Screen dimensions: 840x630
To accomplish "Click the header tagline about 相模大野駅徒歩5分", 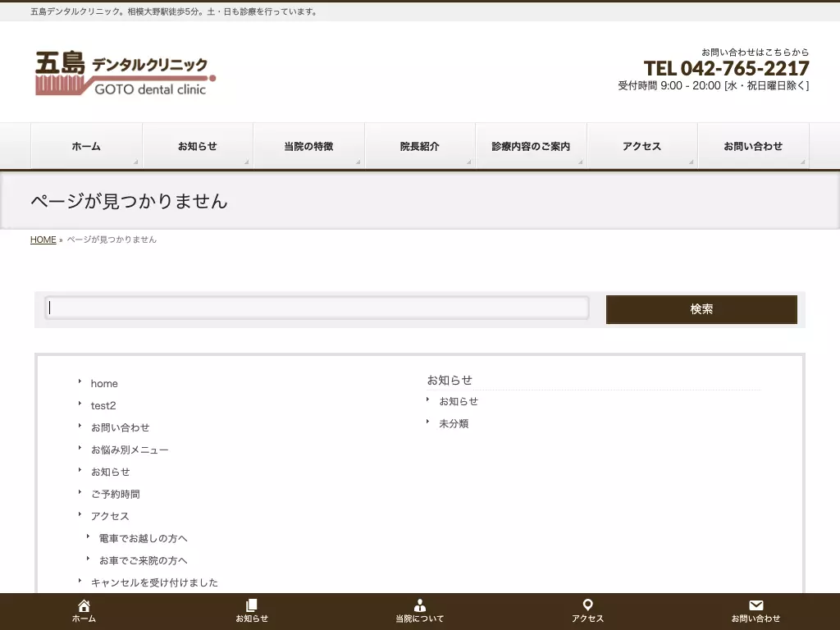I will (174, 11).
